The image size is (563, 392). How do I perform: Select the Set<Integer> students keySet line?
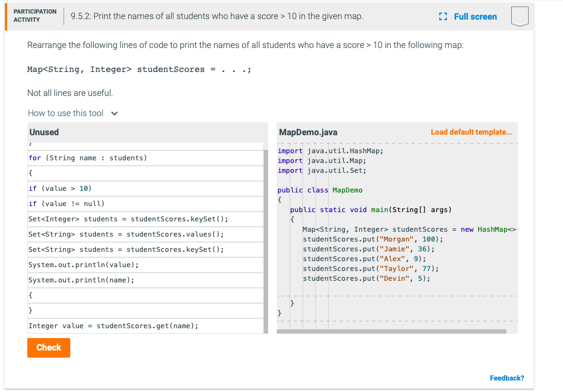[128, 219]
